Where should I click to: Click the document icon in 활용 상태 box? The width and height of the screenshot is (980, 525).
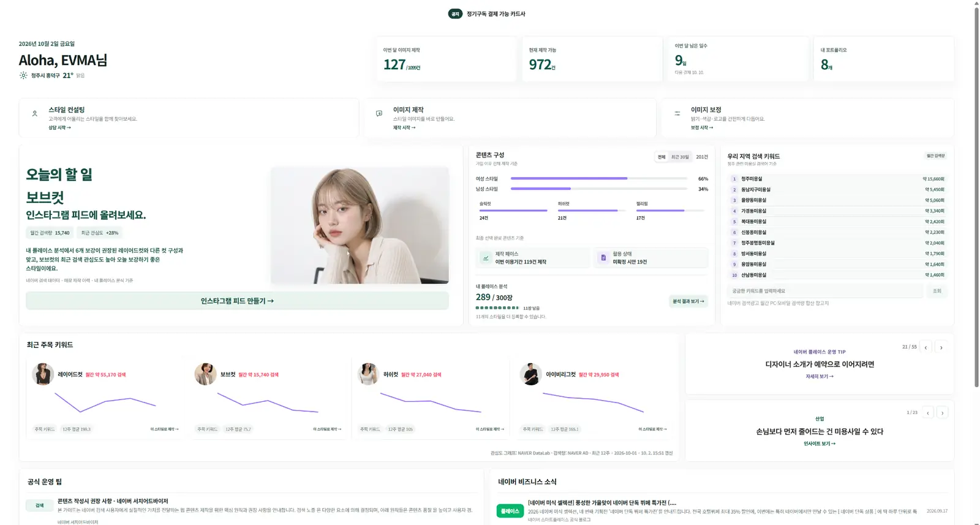603,258
